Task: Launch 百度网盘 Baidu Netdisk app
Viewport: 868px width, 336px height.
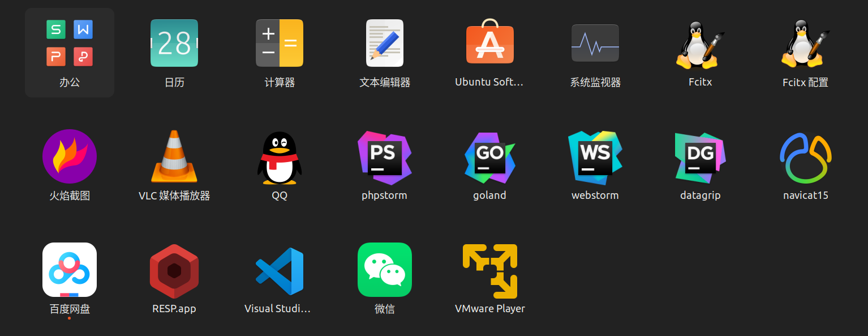Action: click(70, 270)
